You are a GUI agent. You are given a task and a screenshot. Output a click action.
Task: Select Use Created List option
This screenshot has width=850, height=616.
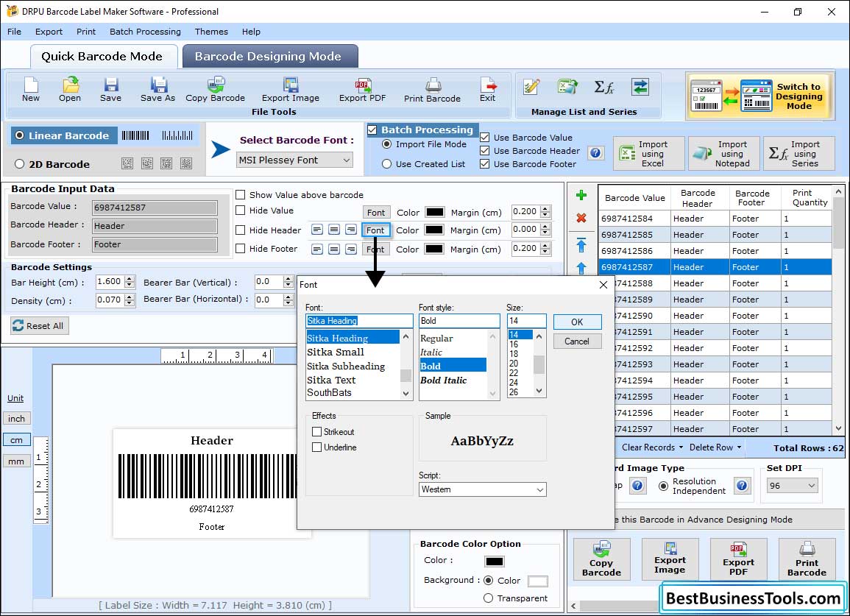(386, 164)
